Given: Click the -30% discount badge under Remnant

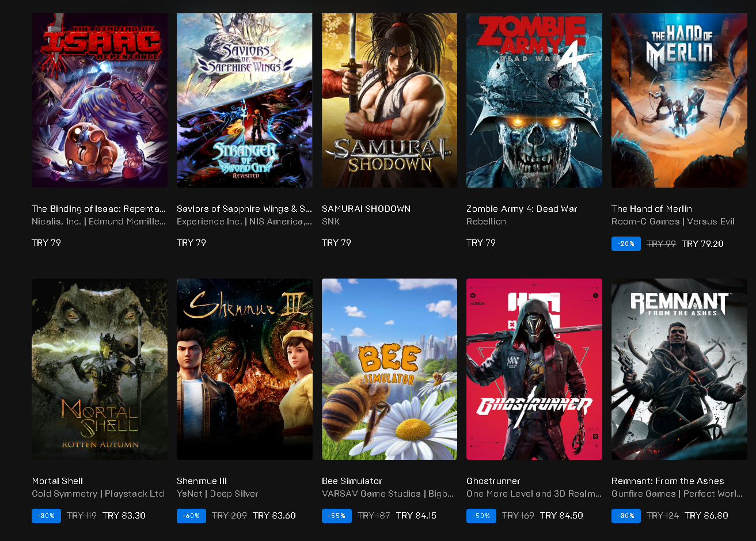Looking at the screenshot, I should click(626, 516).
